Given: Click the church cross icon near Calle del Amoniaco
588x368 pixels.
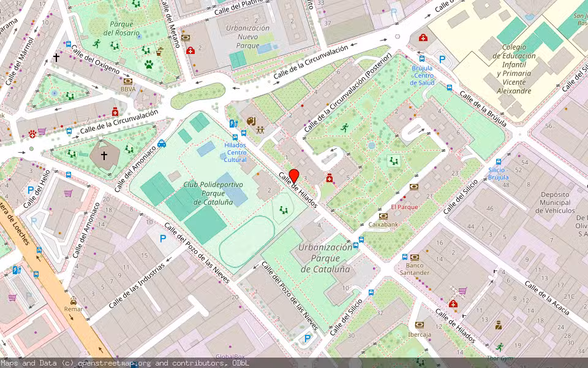Looking at the screenshot, I should [x=104, y=156].
